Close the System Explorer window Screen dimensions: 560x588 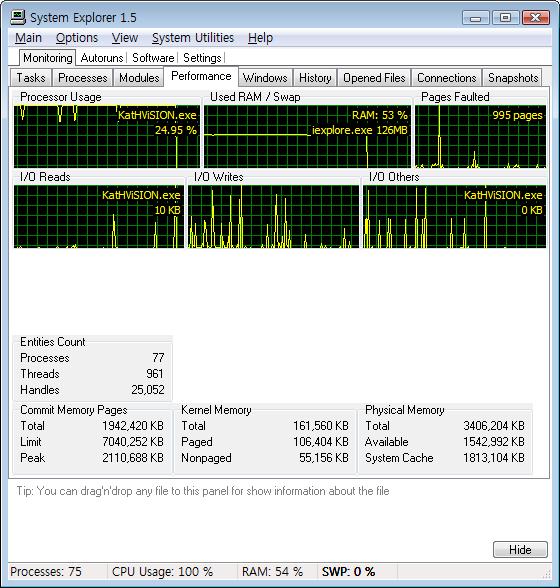[x=536, y=18]
